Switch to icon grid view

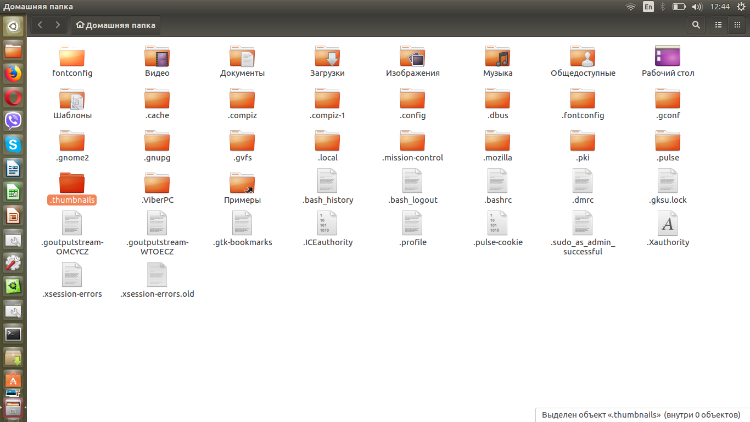point(737,24)
